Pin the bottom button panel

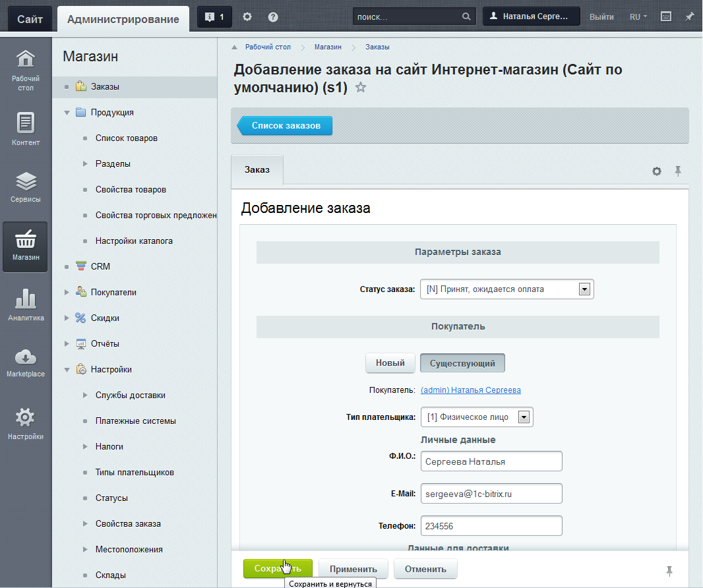(x=670, y=570)
